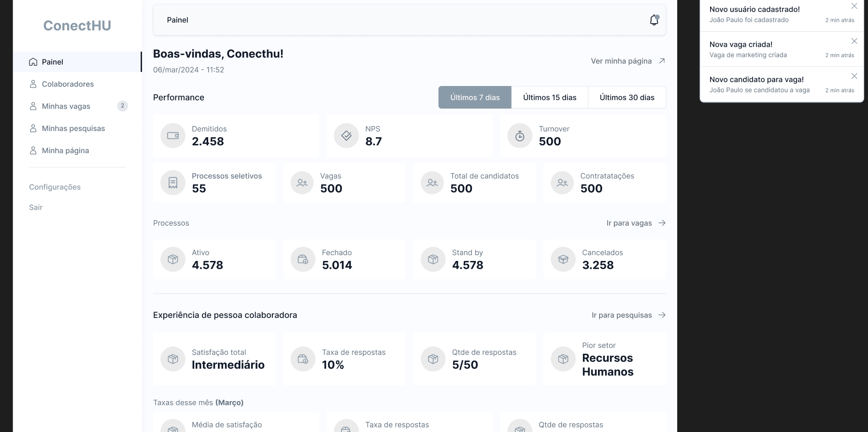Click the Pior setor box icon
The width and height of the screenshot is (868, 432).
(563, 359)
